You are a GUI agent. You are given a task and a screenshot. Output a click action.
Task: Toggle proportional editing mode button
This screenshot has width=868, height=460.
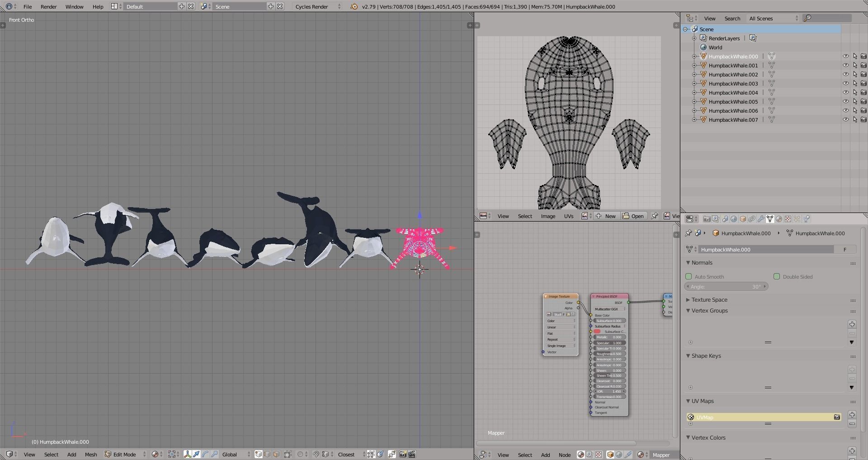coord(302,454)
